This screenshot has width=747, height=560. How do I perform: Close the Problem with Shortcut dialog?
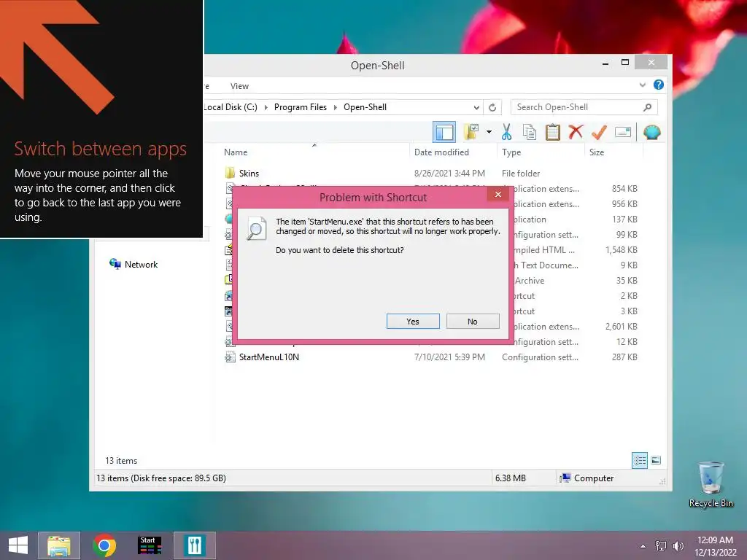pyautogui.click(x=498, y=194)
